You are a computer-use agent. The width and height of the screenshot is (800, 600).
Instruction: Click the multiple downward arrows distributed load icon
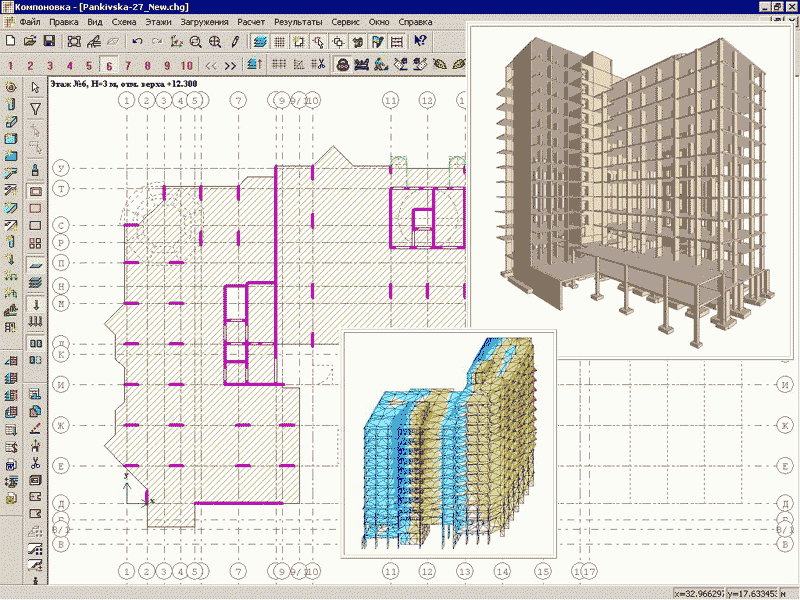click(35, 321)
